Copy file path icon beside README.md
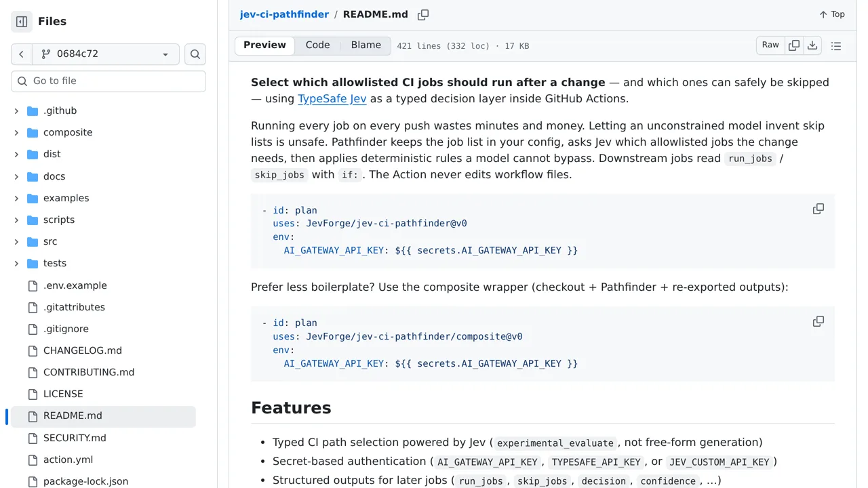The height and width of the screenshot is (488, 868). tap(423, 15)
